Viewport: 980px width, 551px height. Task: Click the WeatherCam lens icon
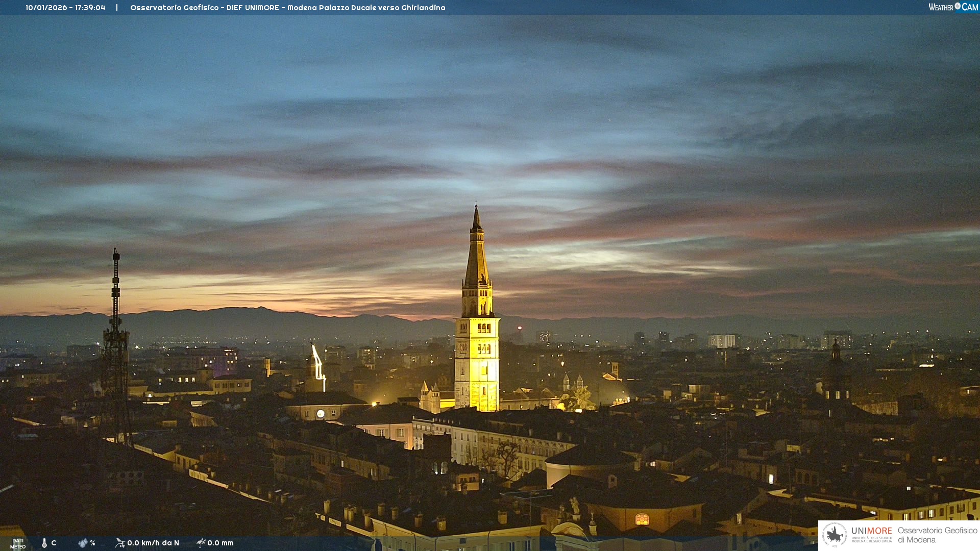[x=958, y=6]
